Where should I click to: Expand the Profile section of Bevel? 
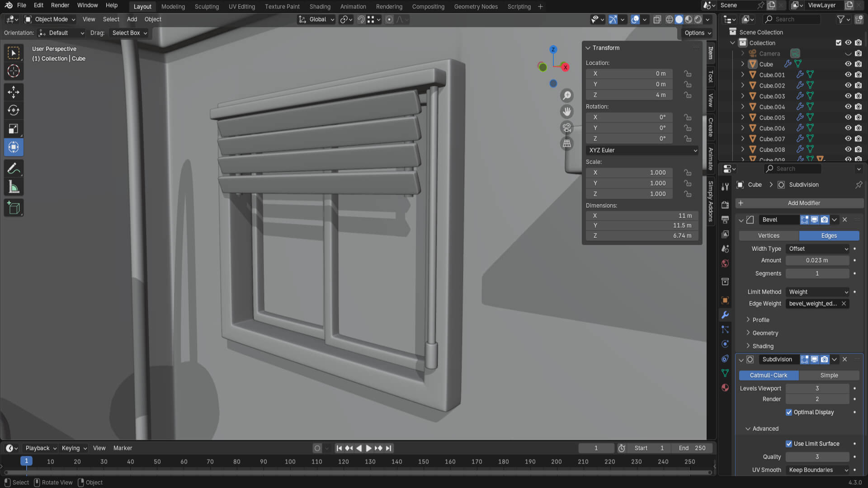tap(761, 320)
